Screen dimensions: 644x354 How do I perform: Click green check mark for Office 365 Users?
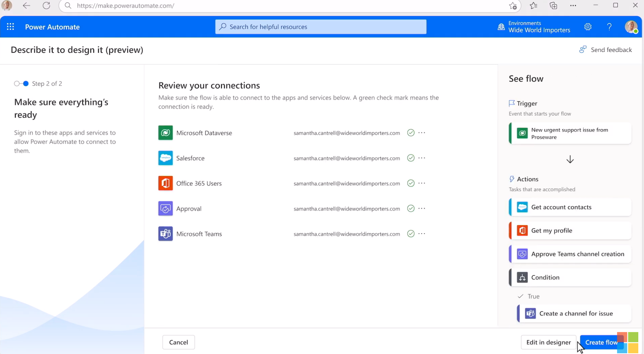pyautogui.click(x=411, y=183)
